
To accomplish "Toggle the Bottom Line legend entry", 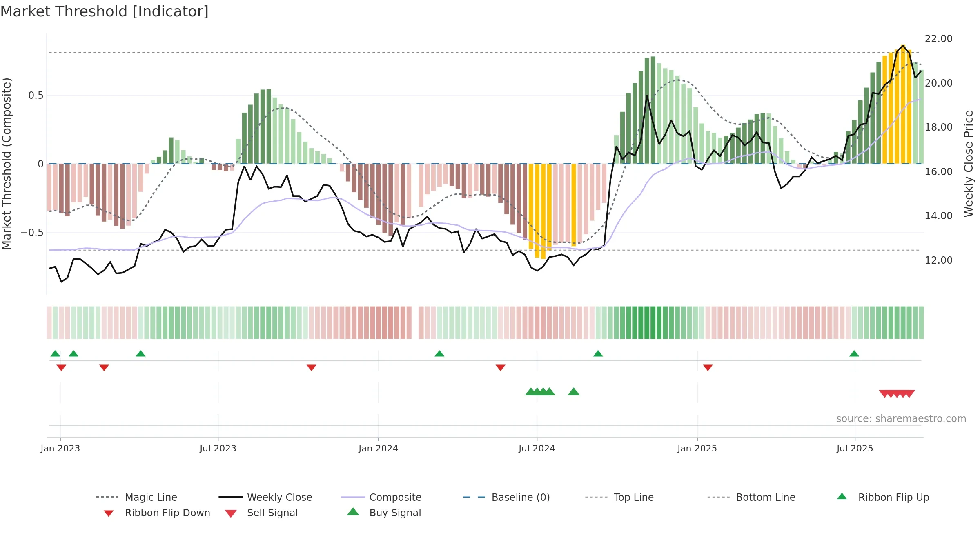I will tap(751, 497).
